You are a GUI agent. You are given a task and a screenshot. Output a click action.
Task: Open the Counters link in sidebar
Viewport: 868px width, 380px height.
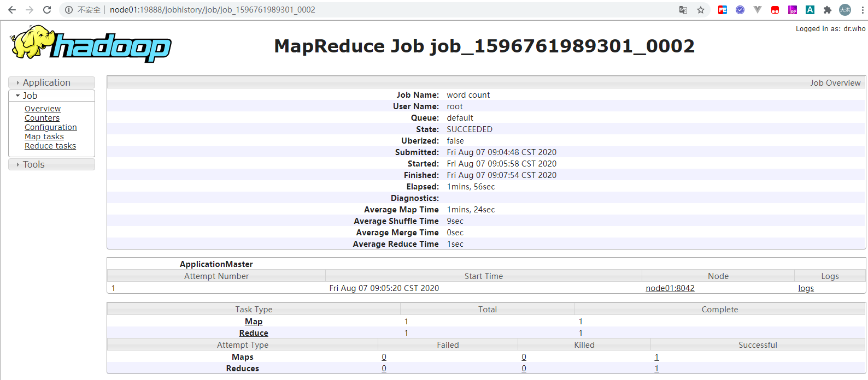42,118
